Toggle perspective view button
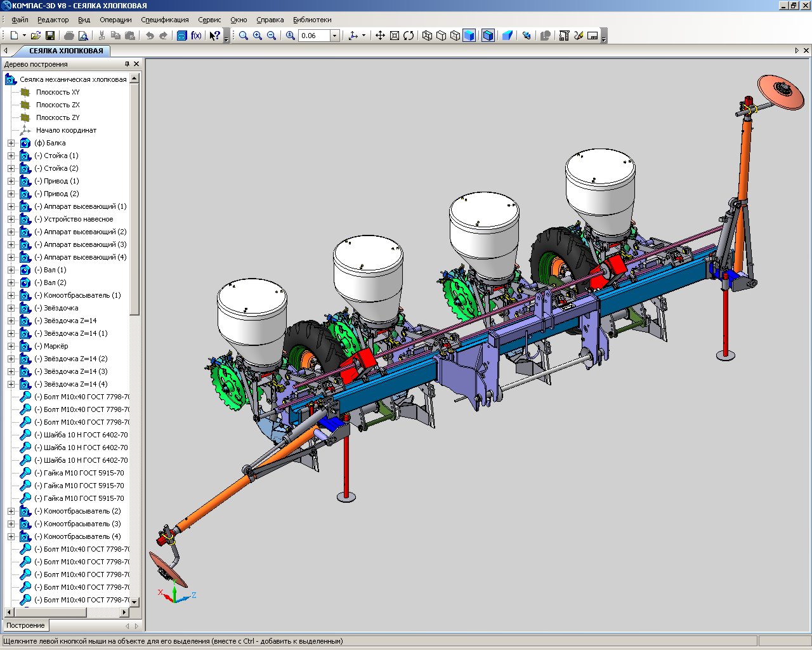The width and height of the screenshot is (812, 650). point(507,36)
